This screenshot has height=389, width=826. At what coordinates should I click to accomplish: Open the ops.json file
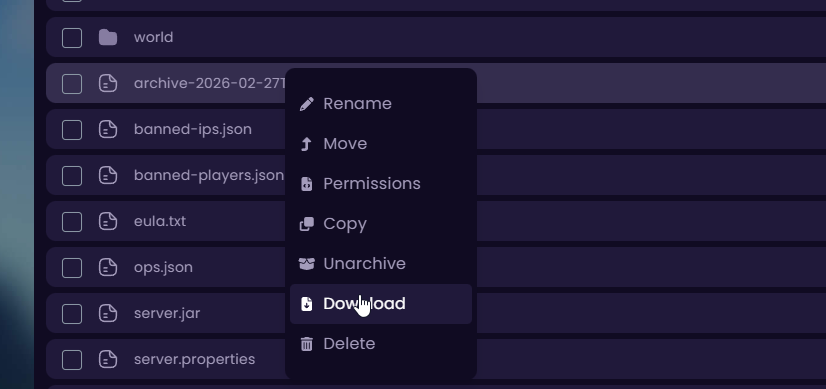coord(163,267)
